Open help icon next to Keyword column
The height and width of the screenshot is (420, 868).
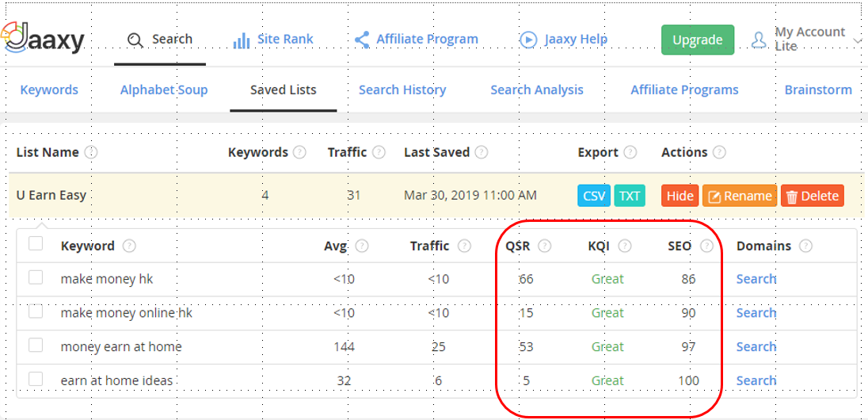129,246
